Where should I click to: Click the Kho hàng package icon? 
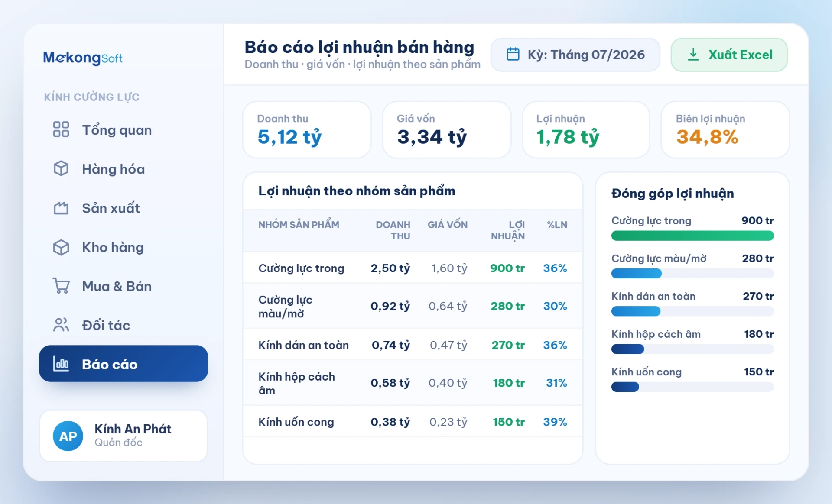click(x=61, y=247)
